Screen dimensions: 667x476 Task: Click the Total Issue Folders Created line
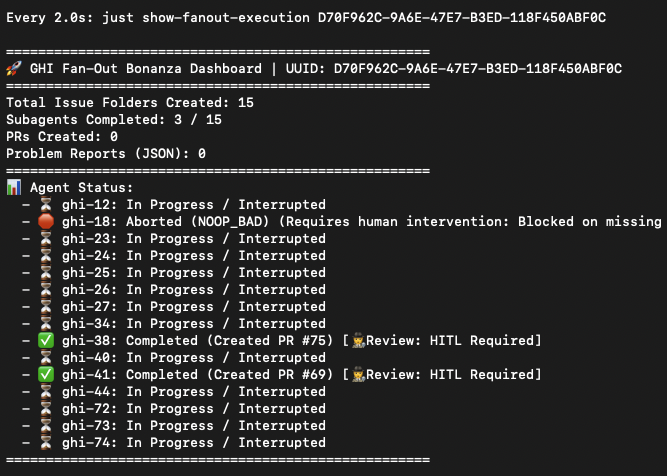coord(130,103)
